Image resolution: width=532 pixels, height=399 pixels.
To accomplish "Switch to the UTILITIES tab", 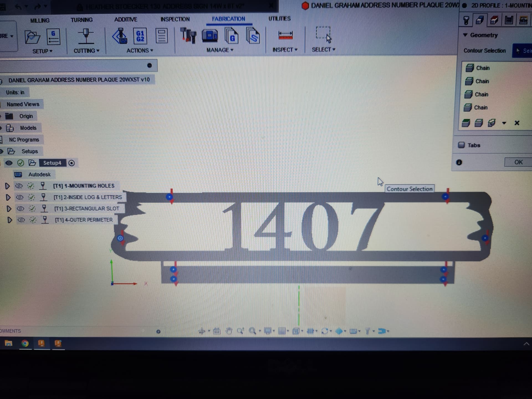I will coord(279,19).
